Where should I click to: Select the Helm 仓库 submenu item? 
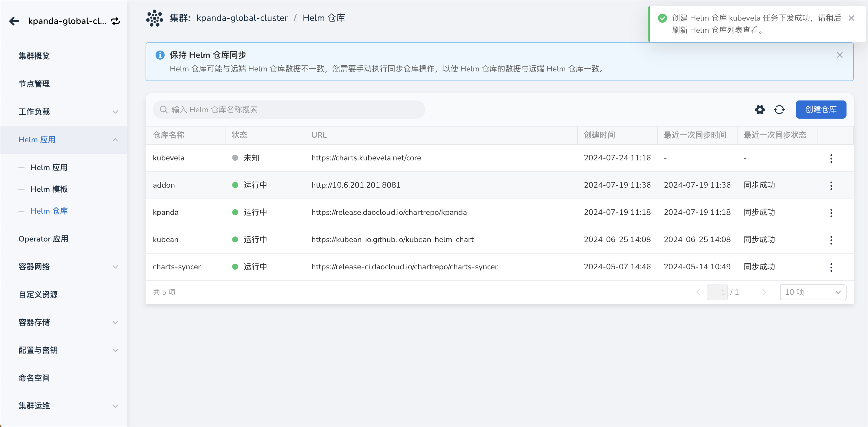tap(49, 211)
